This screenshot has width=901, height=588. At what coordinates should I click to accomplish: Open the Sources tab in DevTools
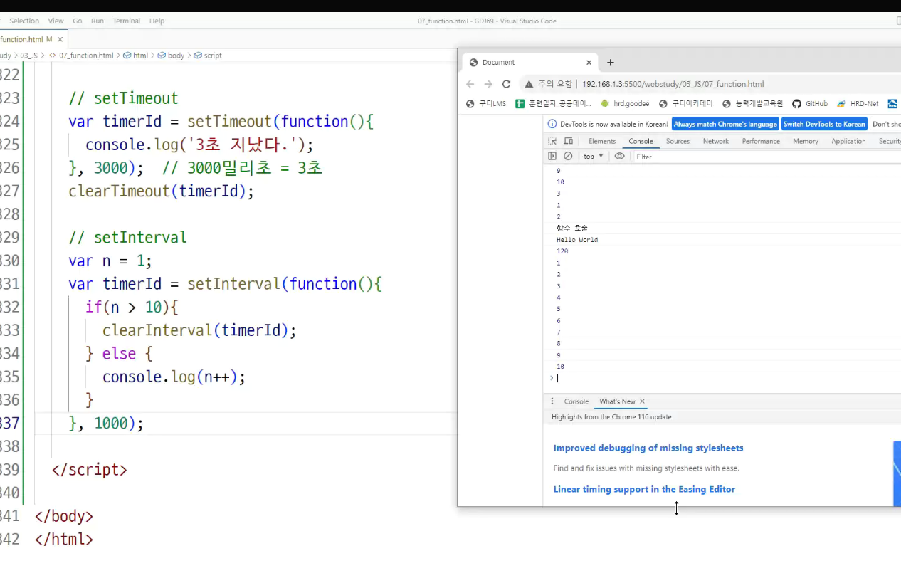tap(678, 141)
